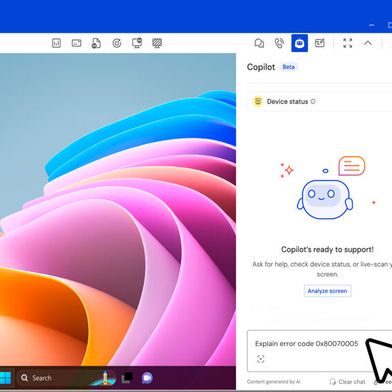Viewport: 392px width, 392px height.
Task: Open the whiteboard annotation icon
Action: tap(320, 43)
